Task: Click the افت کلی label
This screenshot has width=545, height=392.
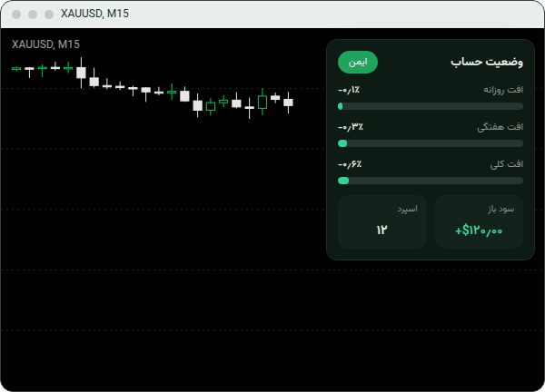Action: coord(507,164)
